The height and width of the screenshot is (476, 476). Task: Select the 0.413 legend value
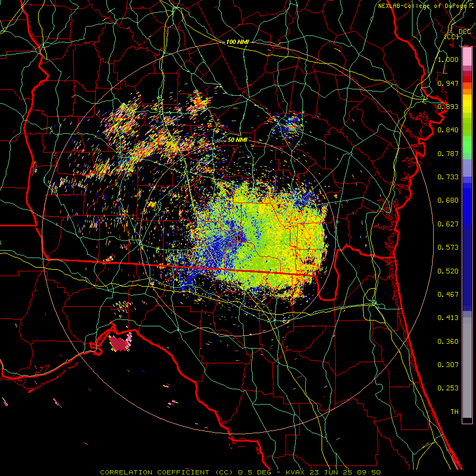point(448,318)
